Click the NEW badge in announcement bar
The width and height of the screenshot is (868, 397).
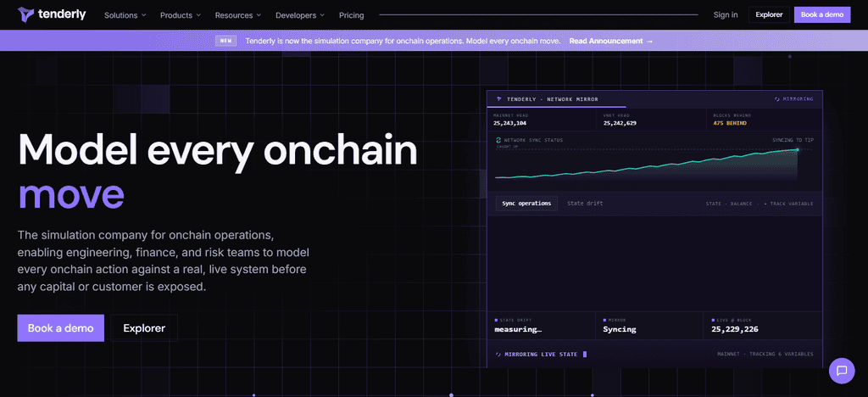click(225, 41)
